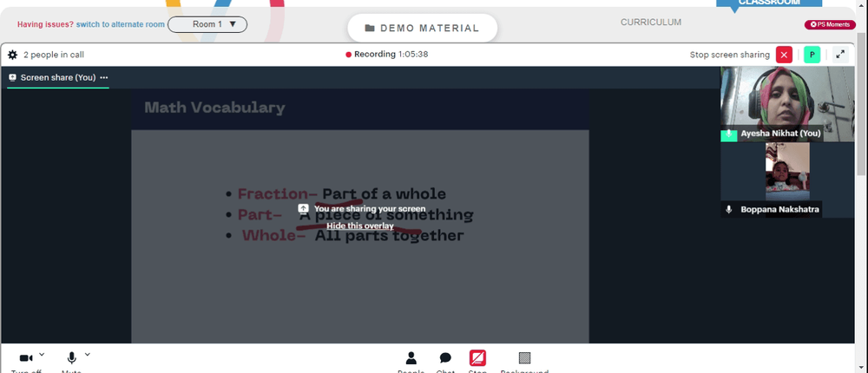Click the '2 people in call' text
This screenshot has height=373, width=868.
[54, 55]
